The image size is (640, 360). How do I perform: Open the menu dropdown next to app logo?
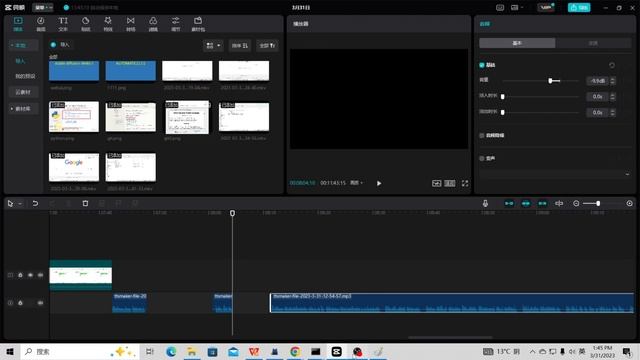coord(43,7)
